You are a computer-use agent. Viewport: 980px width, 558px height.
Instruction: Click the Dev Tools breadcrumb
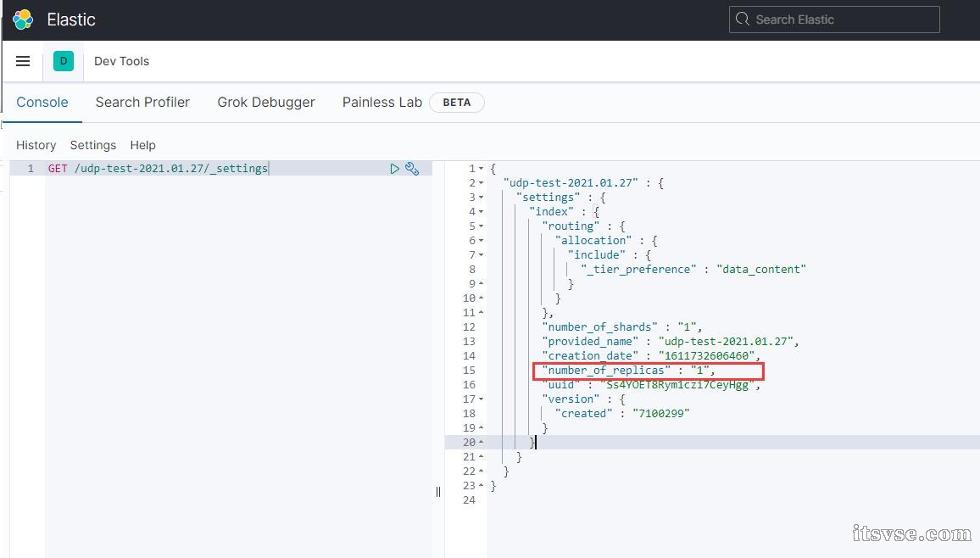pos(121,61)
